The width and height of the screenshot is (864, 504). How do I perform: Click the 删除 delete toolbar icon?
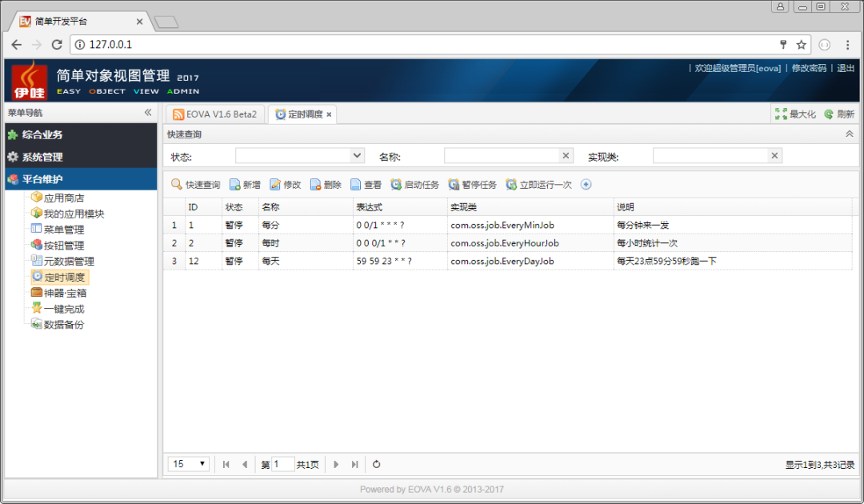316,185
